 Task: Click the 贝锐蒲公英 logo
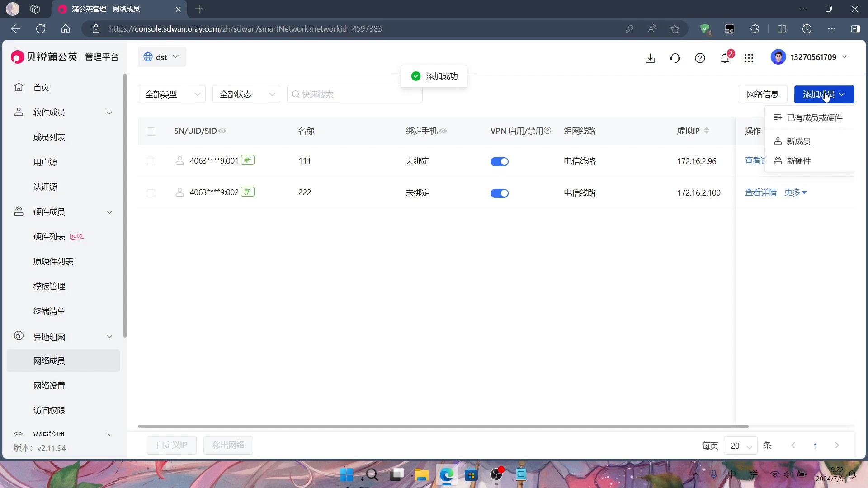click(x=44, y=57)
